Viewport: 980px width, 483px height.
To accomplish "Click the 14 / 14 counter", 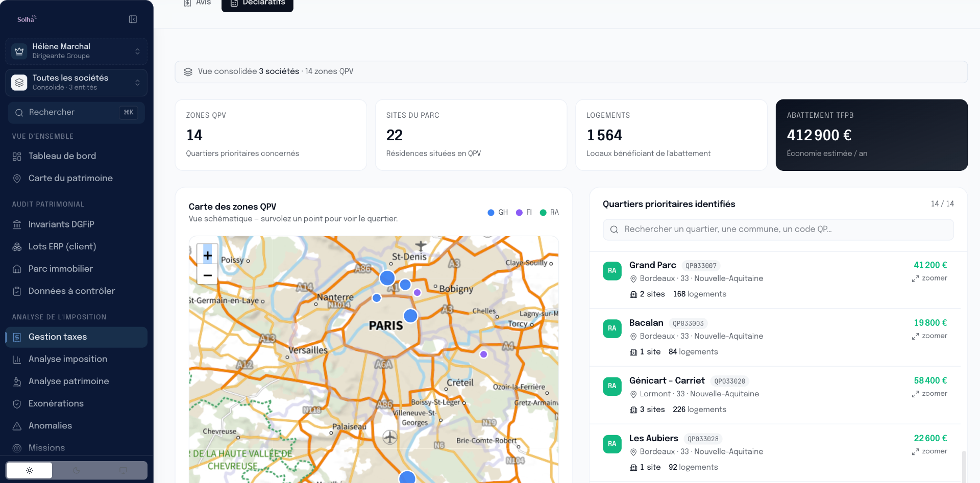I will 942,204.
